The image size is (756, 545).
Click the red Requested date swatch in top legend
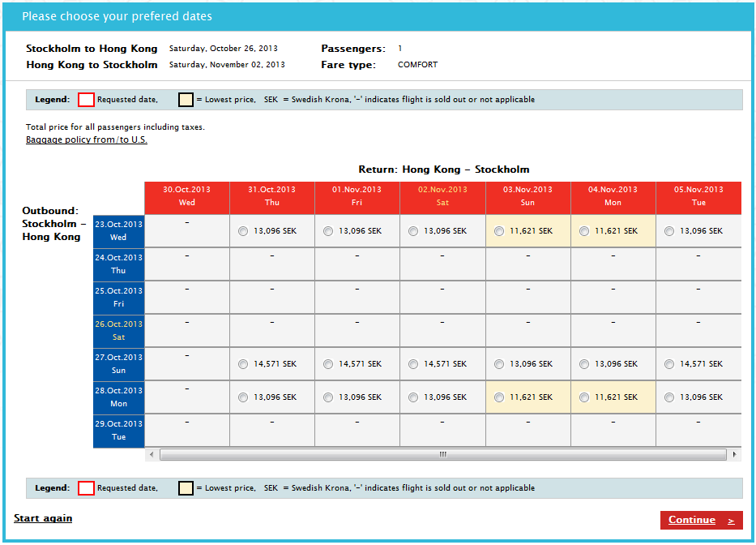click(86, 100)
